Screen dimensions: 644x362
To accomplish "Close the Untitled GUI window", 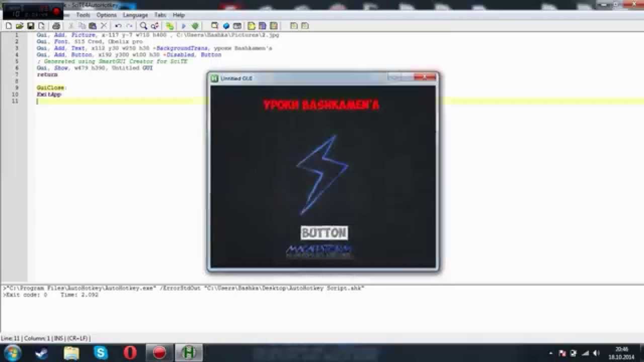I will [x=425, y=77].
